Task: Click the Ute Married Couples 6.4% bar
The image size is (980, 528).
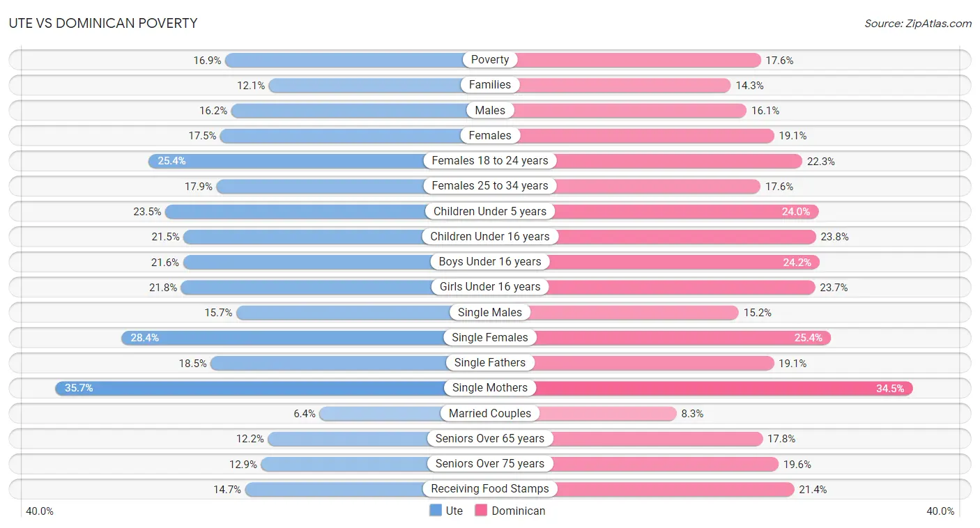Action: tap(404, 413)
